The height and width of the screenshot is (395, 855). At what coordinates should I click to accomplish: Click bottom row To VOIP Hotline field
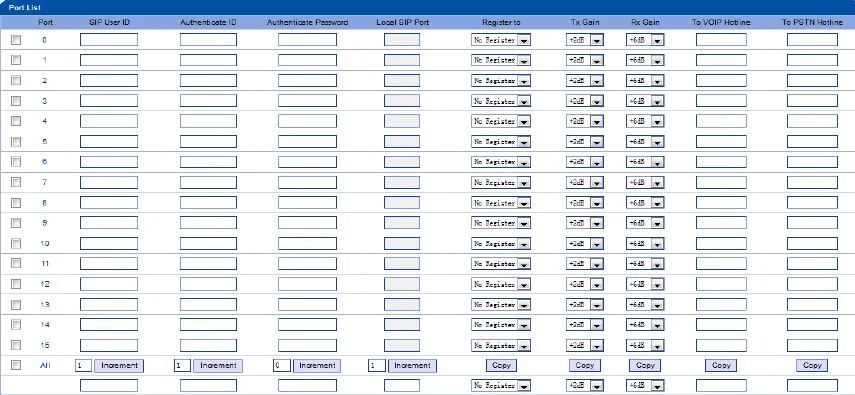[x=721, y=386]
